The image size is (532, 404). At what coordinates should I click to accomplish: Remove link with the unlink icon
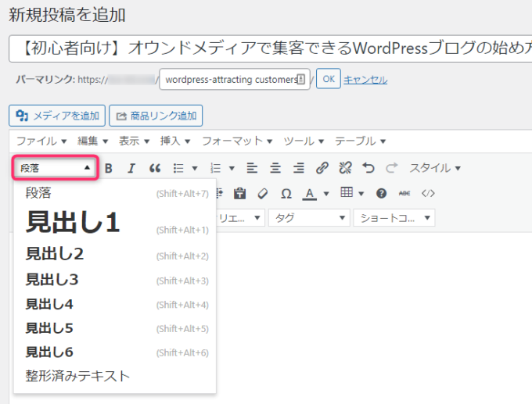coord(345,168)
